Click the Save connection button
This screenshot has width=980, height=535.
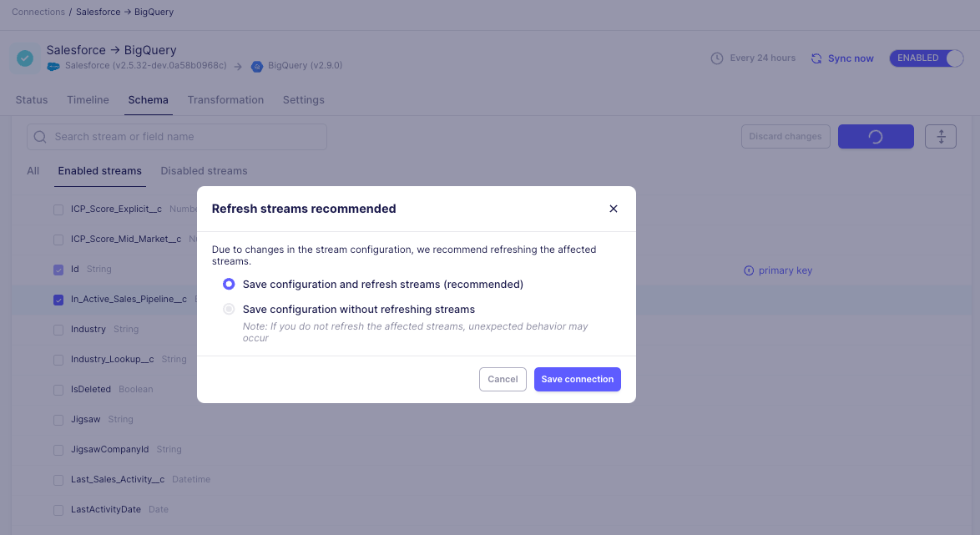pyautogui.click(x=577, y=379)
